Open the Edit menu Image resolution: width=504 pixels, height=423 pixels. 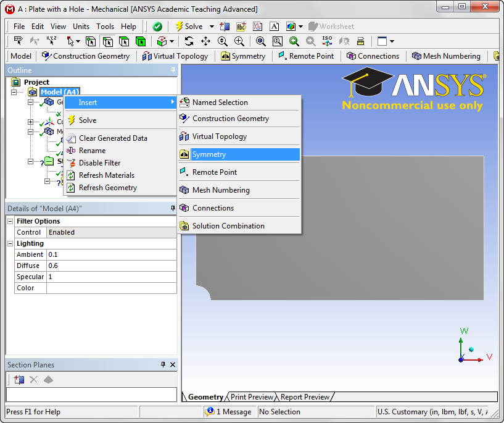pos(38,27)
